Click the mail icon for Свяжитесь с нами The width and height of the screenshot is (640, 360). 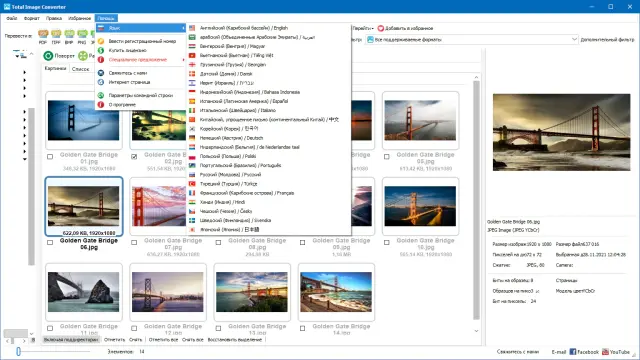pyautogui.click(x=101, y=73)
